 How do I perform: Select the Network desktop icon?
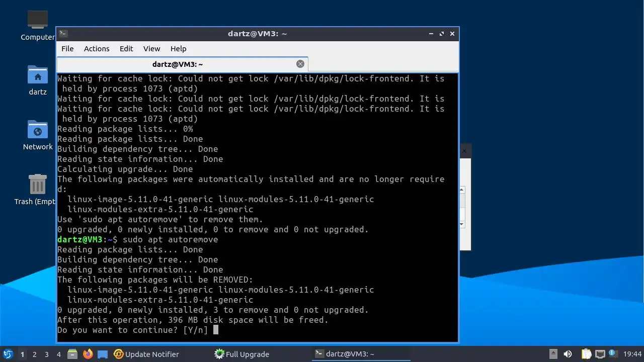tap(38, 135)
